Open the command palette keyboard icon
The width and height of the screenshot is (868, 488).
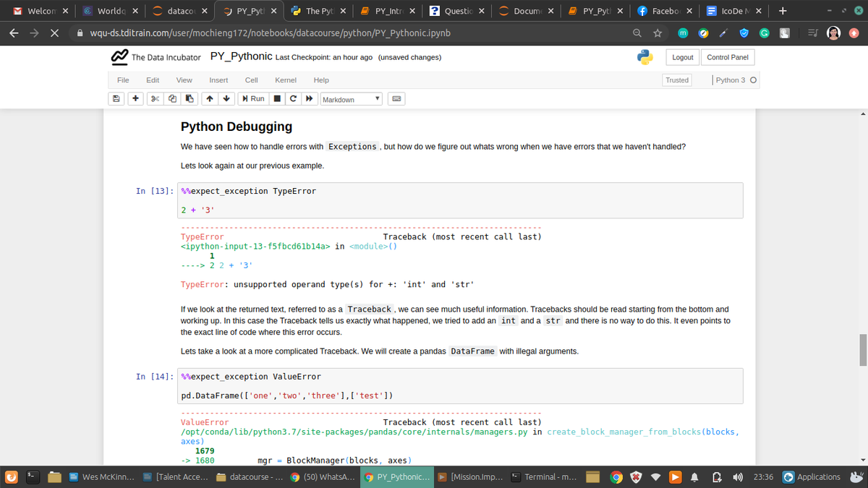[x=397, y=99]
